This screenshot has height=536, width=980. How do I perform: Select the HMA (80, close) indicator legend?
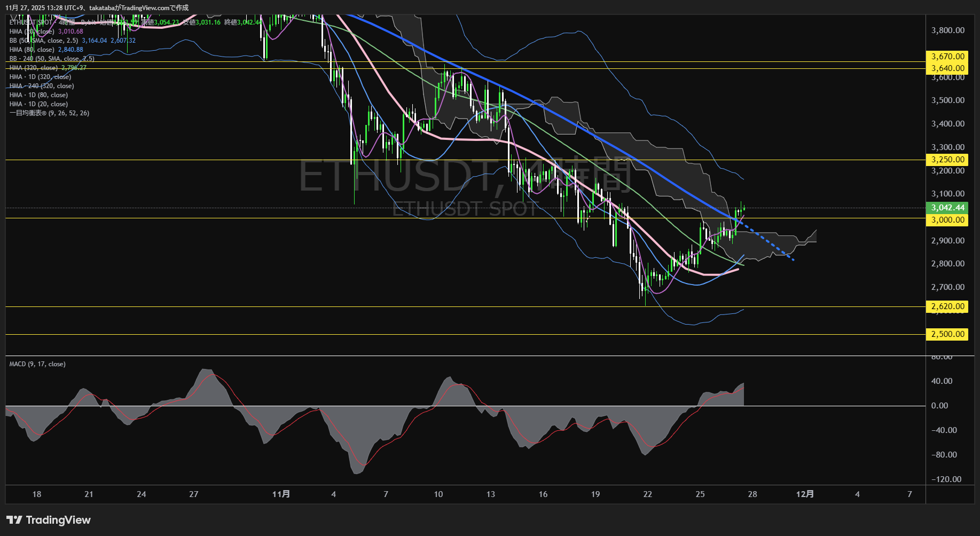click(x=33, y=49)
